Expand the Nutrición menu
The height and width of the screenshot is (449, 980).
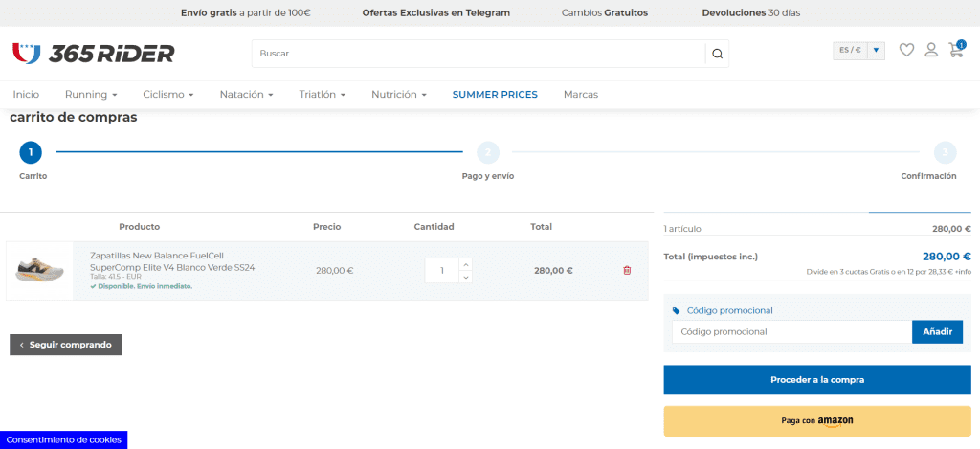[x=399, y=95]
